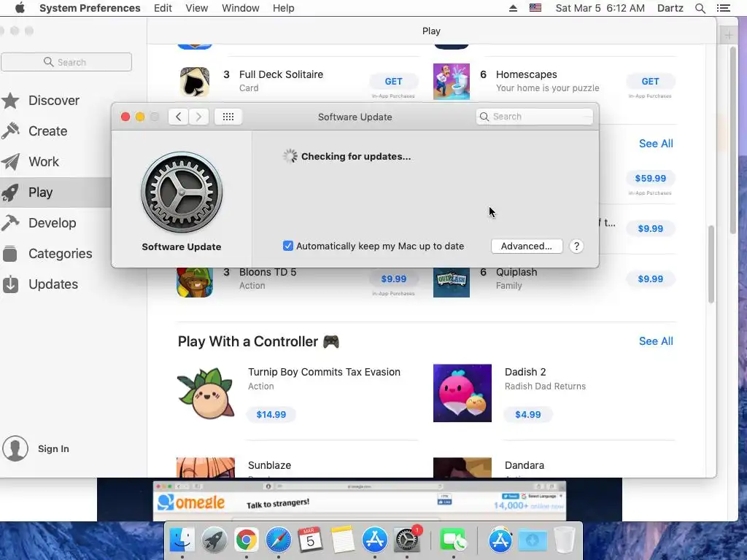
Task: Buy Bloons TD 5 for $9.99
Action: (x=393, y=279)
